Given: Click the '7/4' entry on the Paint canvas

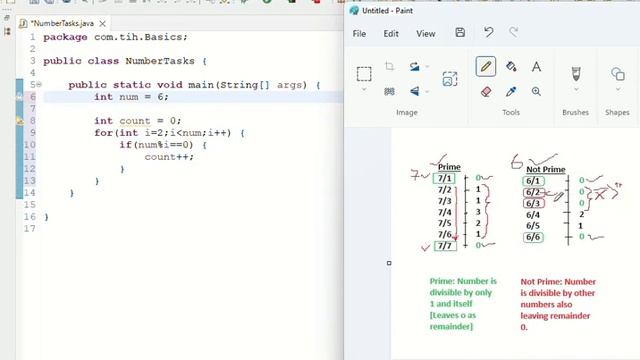Looking at the screenshot, I should (x=444, y=212).
